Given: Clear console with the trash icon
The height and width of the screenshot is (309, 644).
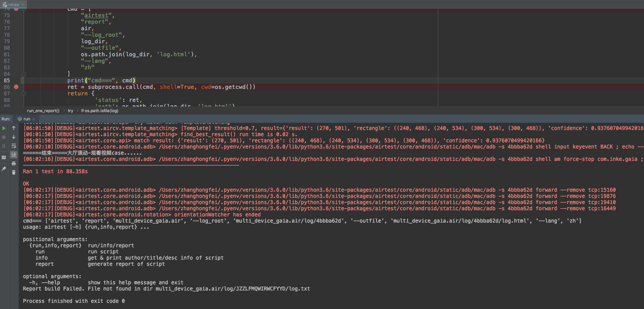Looking at the screenshot, I should tap(14, 173).
